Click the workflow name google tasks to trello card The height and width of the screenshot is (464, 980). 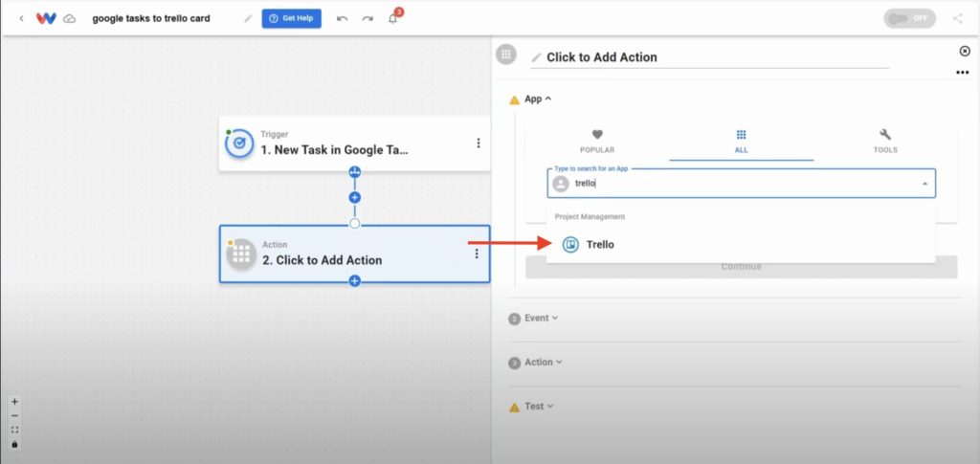[x=151, y=19]
